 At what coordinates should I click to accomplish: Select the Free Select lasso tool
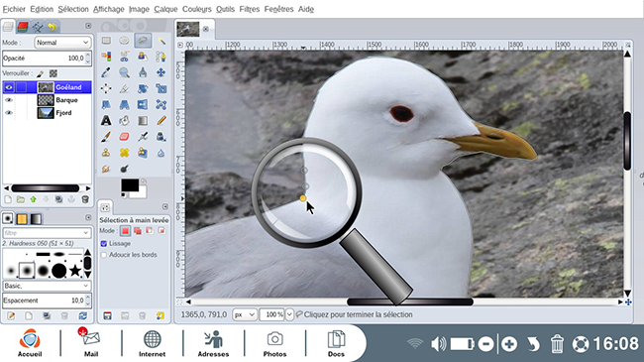pos(143,41)
